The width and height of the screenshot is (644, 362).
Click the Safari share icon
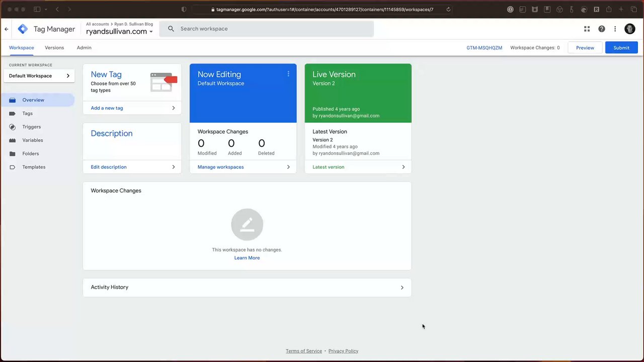click(x=609, y=9)
